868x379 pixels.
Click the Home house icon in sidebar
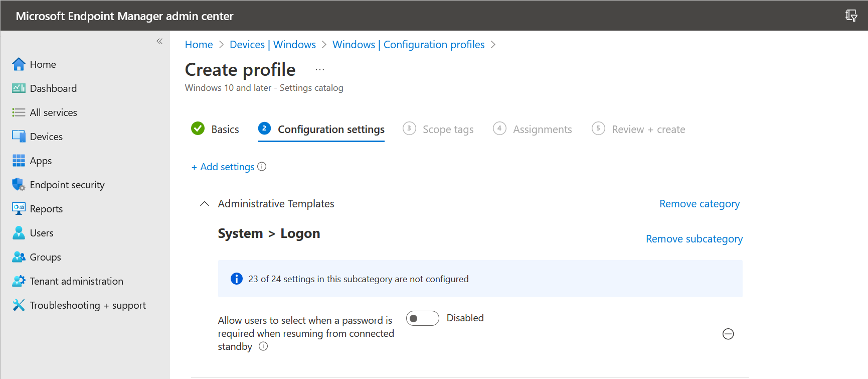19,64
